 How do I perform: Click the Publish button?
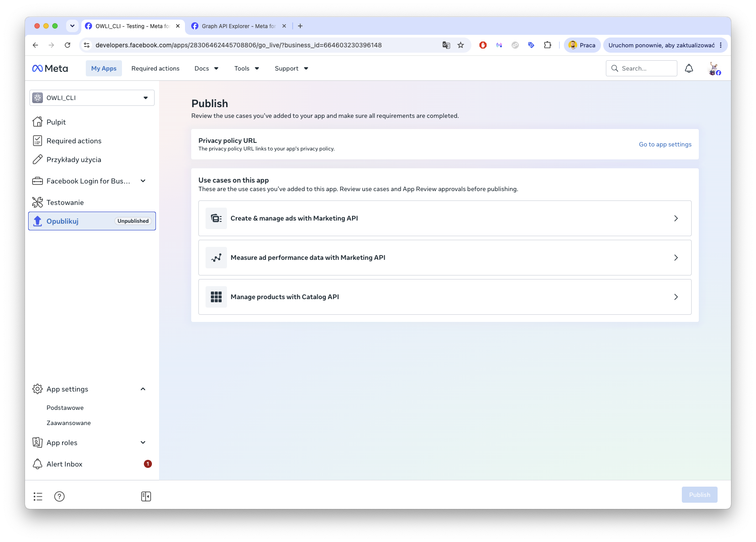click(700, 495)
